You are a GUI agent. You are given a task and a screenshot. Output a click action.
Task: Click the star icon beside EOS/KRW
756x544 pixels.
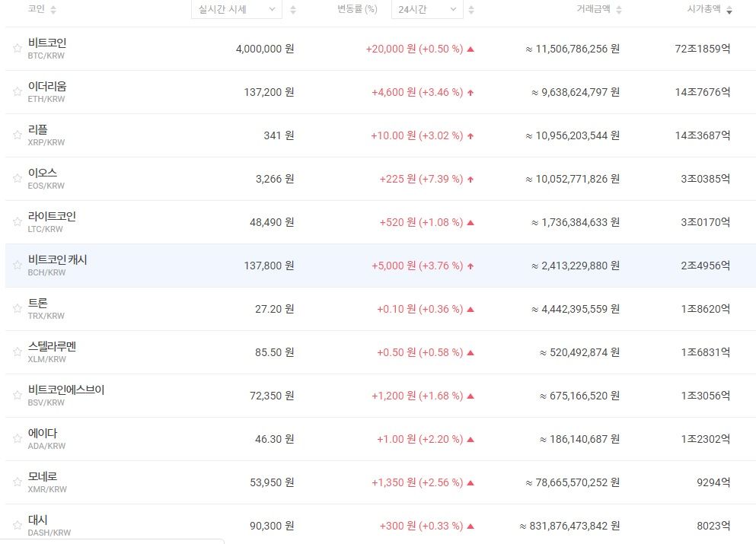click(17, 179)
